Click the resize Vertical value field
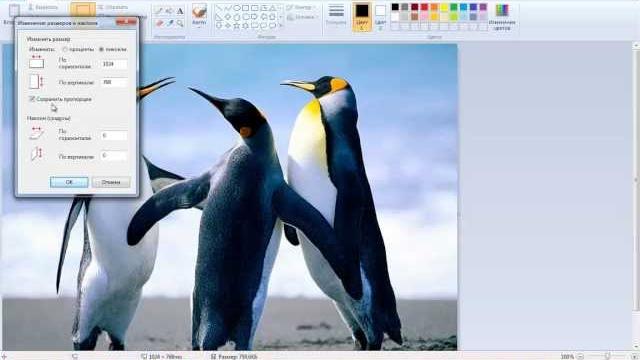Image resolution: width=640 pixels, height=360 pixels. [114, 82]
